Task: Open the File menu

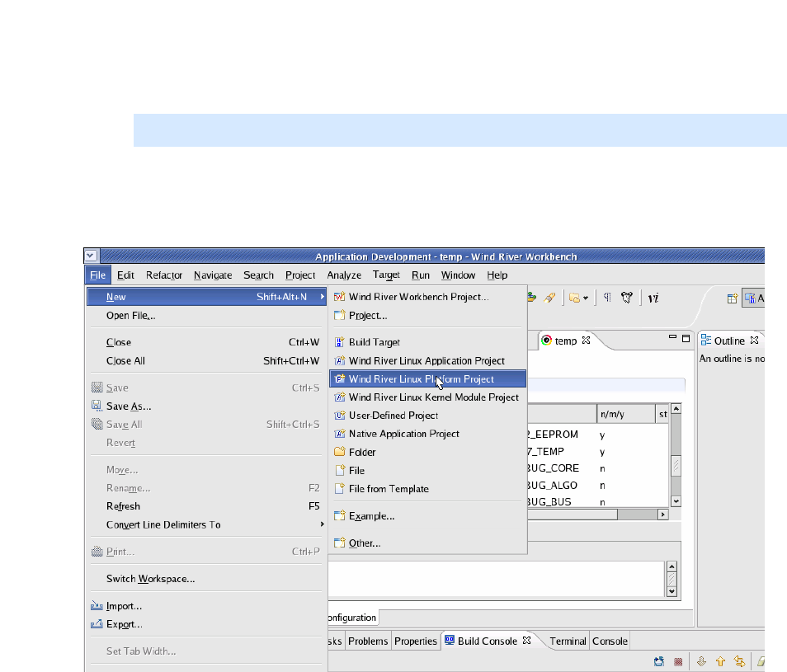Action: [98, 275]
